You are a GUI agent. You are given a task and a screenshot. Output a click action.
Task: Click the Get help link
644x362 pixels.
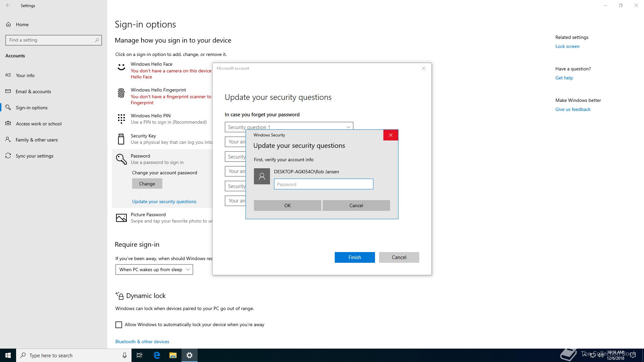[564, 78]
